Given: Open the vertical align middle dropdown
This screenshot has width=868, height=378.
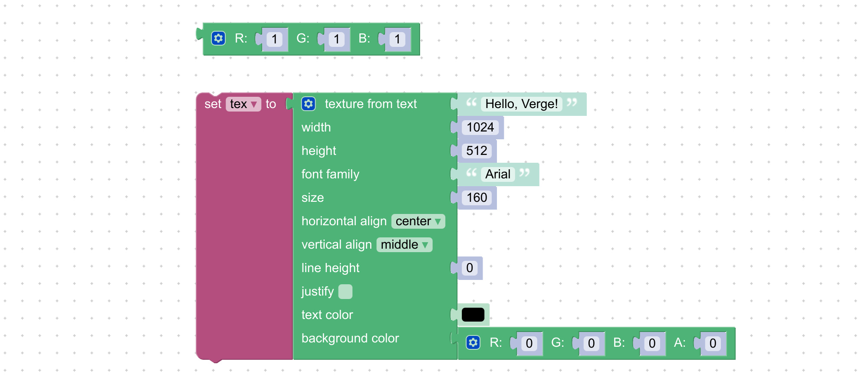Looking at the screenshot, I should pos(404,244).
